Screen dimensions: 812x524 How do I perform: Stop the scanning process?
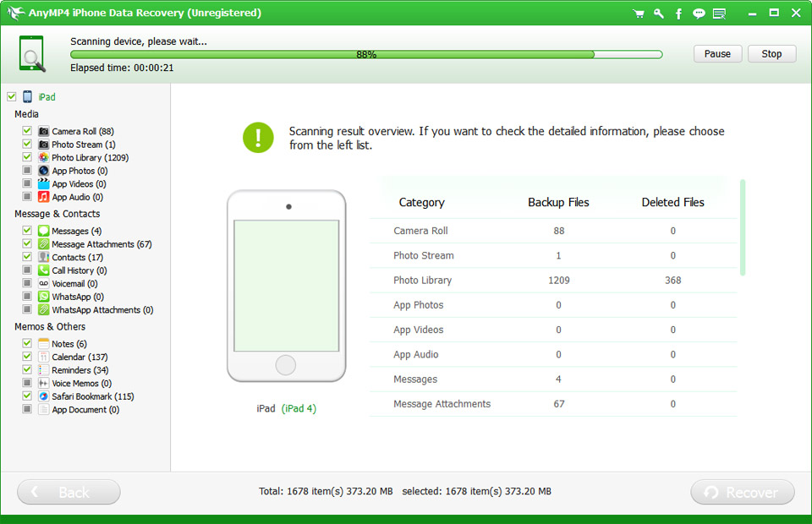pos(771,54)
